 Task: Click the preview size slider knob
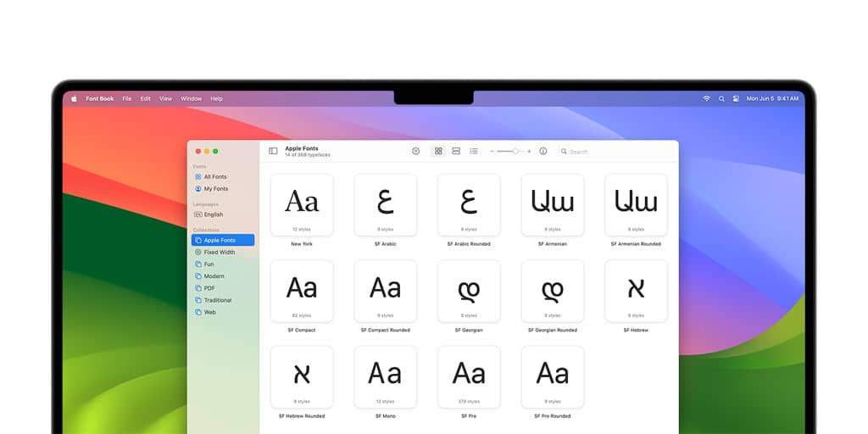(515, 151)
